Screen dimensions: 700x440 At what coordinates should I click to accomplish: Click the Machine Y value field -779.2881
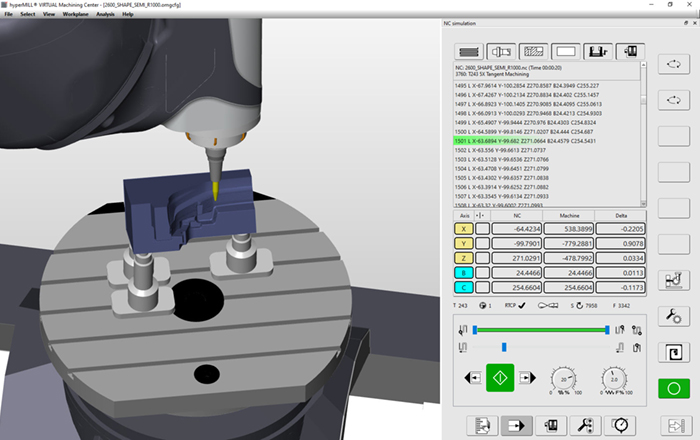(569, 244)
